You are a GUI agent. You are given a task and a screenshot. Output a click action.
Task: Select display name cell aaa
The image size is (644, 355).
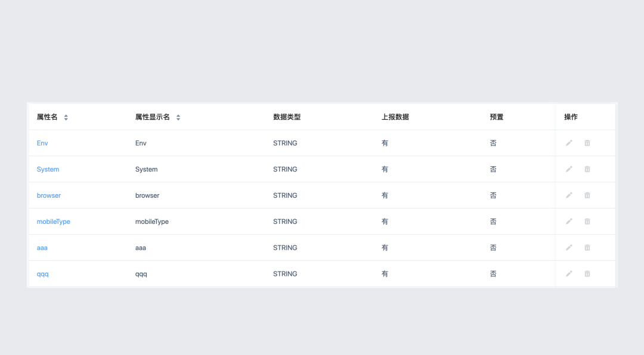click(x=141, y=248)
